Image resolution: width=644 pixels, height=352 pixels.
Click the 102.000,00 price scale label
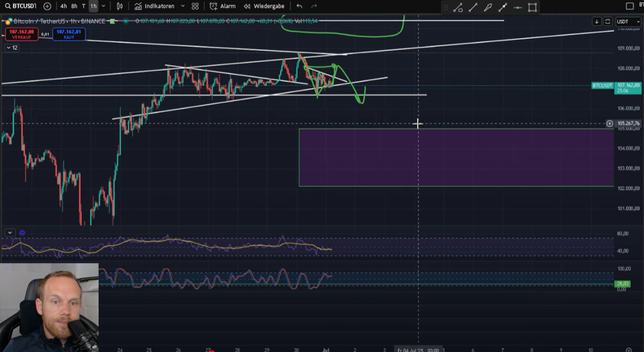[x=628, y=188]
